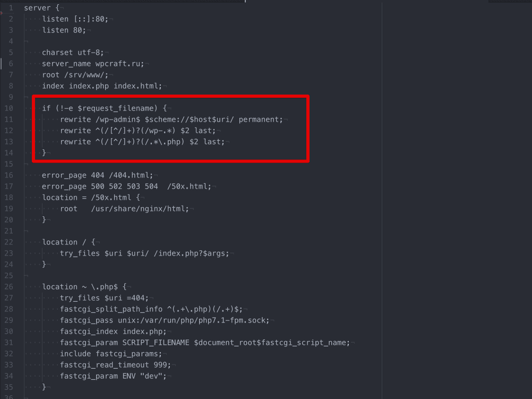This screenshot has width=532, height=399.
Task: Click the rewrite line ending '\.php) $2 last;'
Action: pyautogui.click(x=142, y=142)
